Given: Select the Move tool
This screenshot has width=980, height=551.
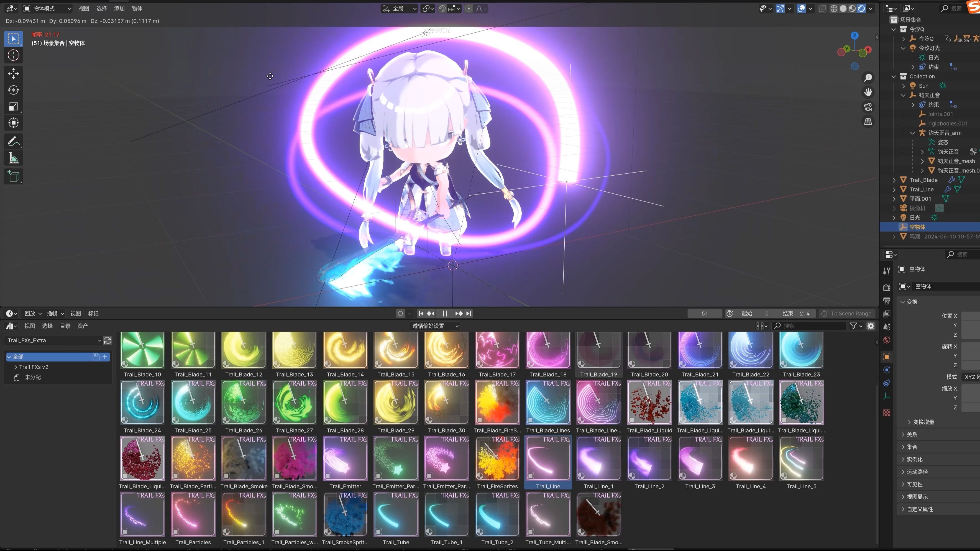Looking at the screenshot, I should pos(14,73).
